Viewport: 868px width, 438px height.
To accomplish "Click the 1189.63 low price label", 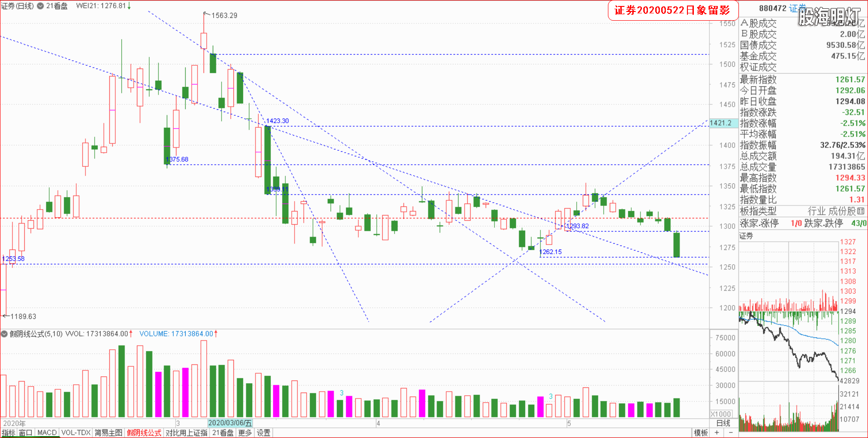I will pos(23,317).
